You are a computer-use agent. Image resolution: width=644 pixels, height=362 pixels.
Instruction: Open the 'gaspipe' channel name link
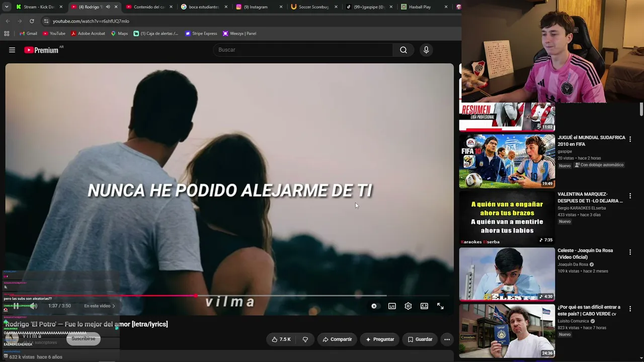point(565,151)
